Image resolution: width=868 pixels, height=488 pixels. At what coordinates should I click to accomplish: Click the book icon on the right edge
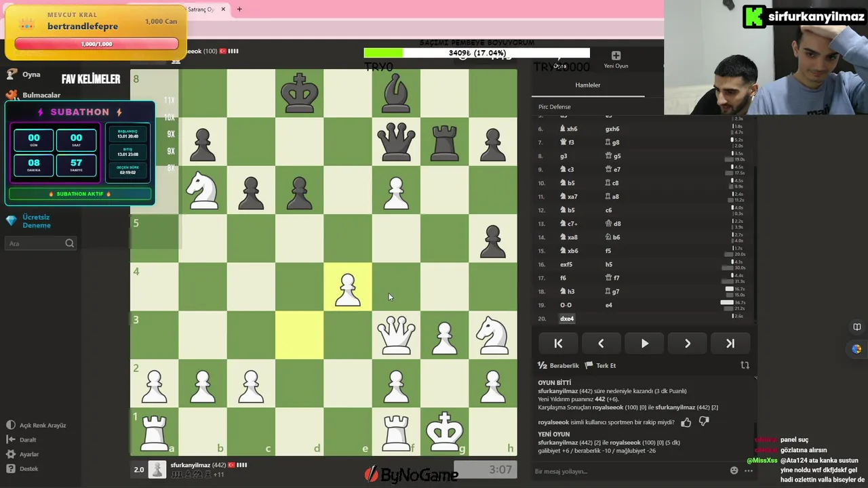click(856, 327)
